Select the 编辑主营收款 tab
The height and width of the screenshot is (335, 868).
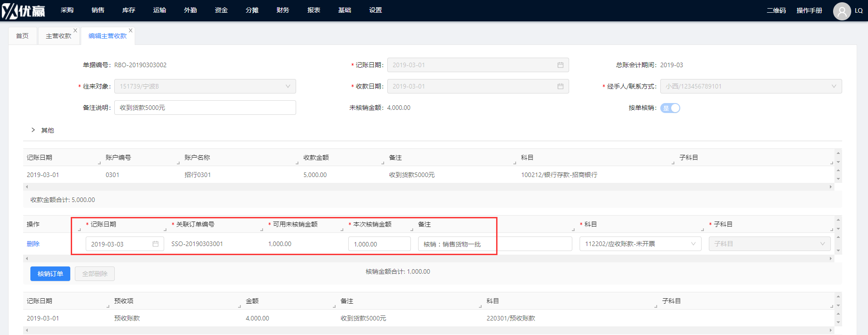pyautogui.click(x=107, y=36)
